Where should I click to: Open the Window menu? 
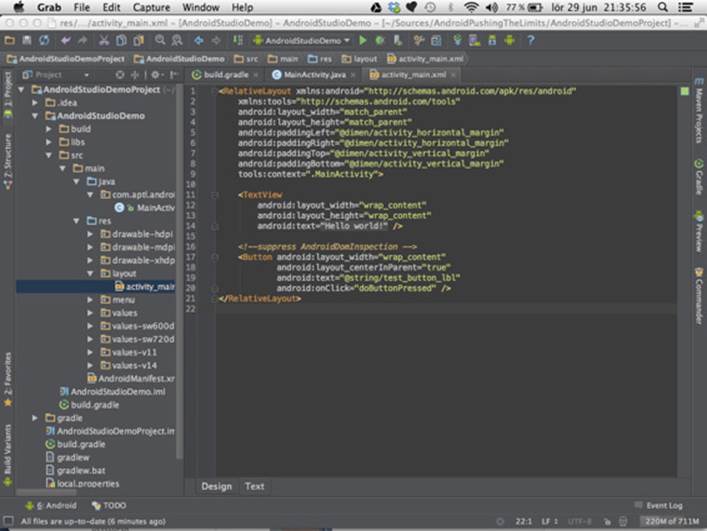(201, 7)
